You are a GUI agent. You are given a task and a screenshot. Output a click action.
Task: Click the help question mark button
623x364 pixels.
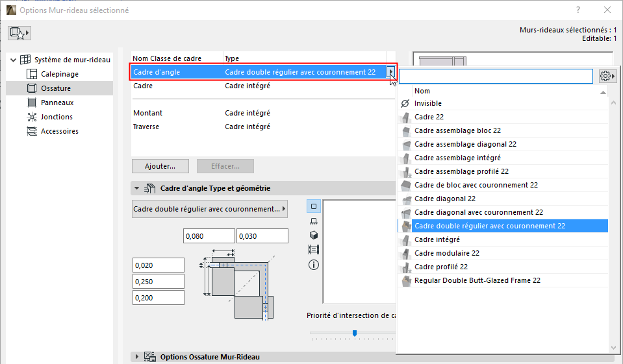(578, 10)
